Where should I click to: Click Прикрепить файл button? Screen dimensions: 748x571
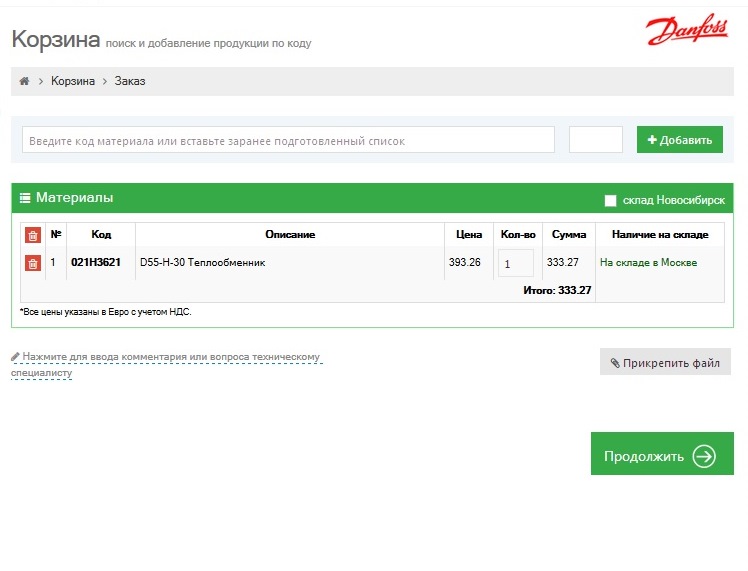click(x=665, y=363)
